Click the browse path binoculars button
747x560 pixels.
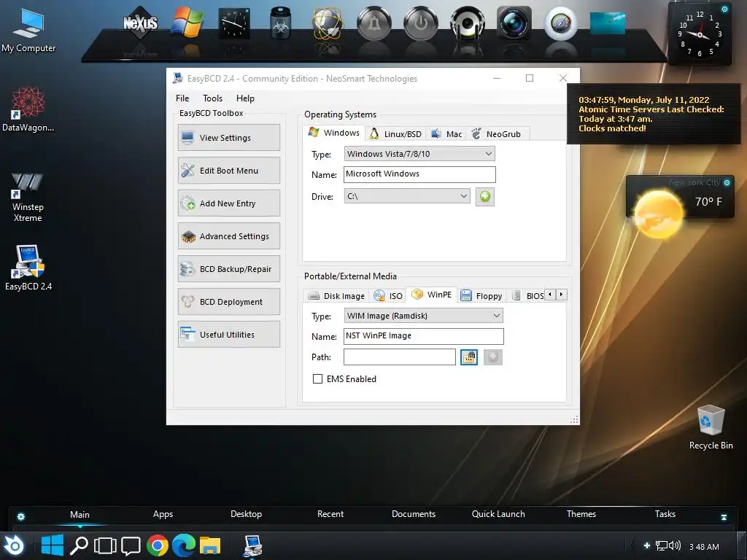click(469, 357)
